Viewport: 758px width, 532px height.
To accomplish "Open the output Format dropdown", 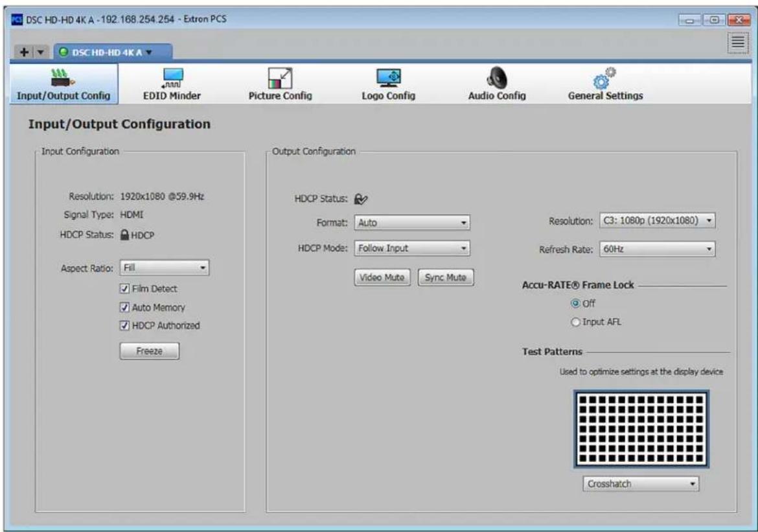I will point(412,222).
